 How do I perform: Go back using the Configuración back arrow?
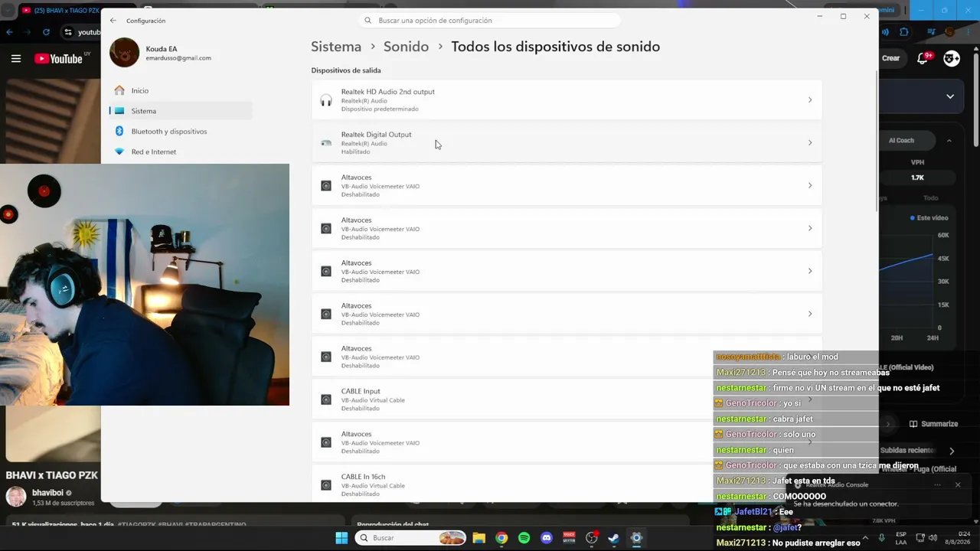[x=113, y=21]
